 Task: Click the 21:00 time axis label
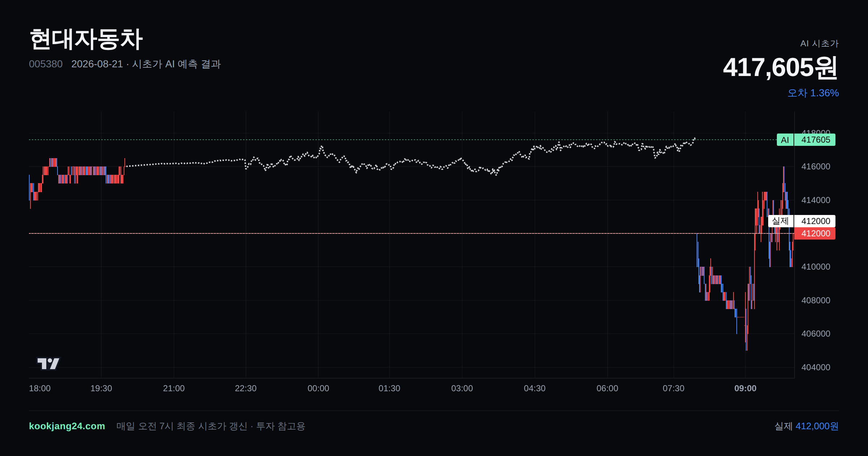point(174,388)
